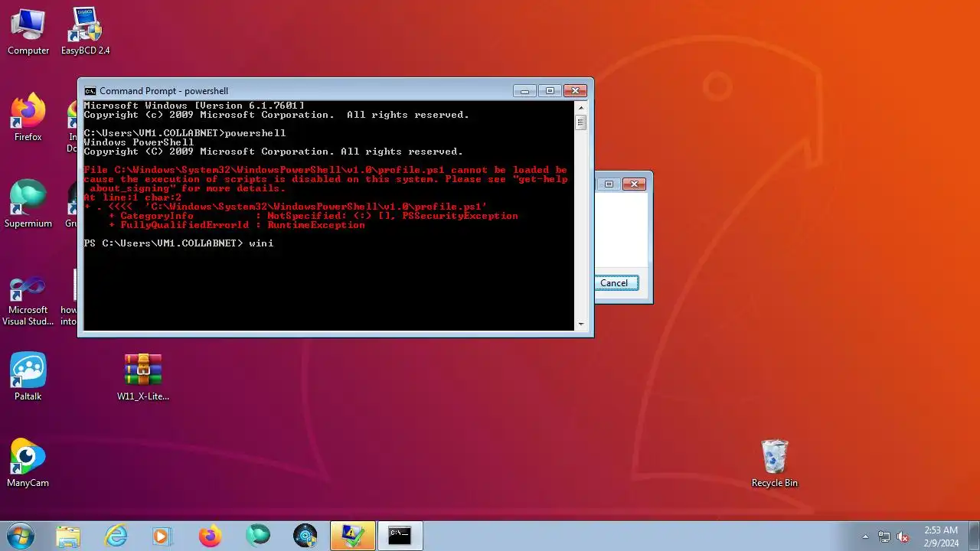Click the 'C:\Users\VM1.COLLABNET>powershell' line
The image size is (980, 551).
point(185,133)
